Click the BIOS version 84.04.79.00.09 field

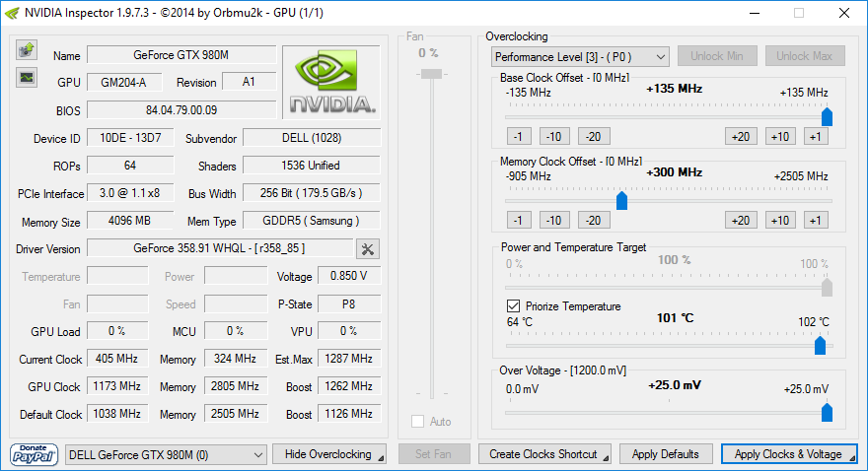pos(181,110)
